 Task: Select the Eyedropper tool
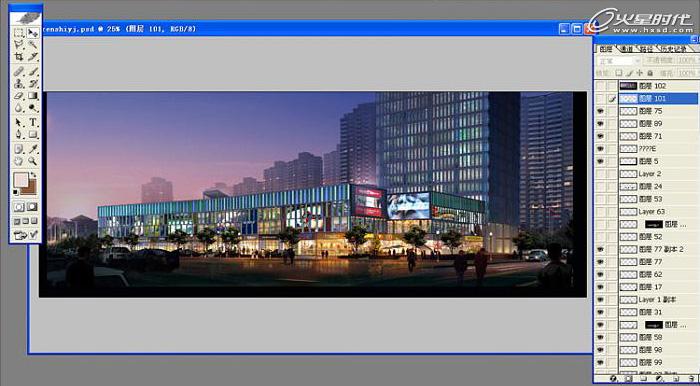(33, 149)
